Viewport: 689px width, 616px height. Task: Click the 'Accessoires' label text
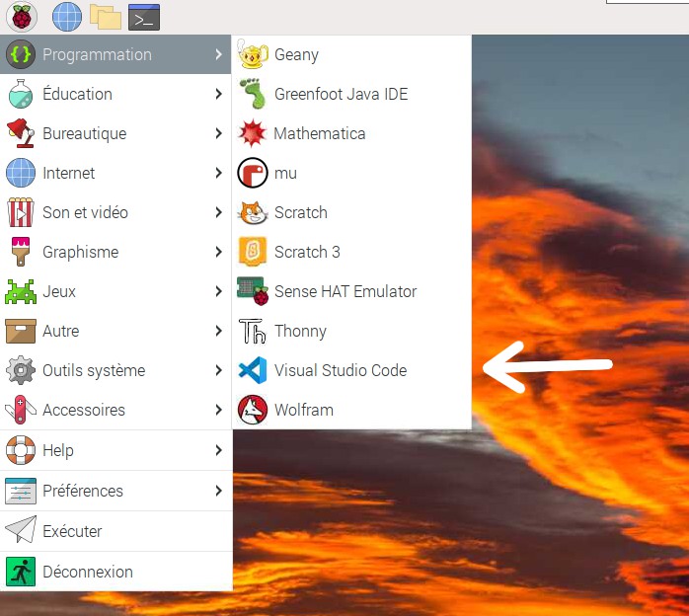84,410
